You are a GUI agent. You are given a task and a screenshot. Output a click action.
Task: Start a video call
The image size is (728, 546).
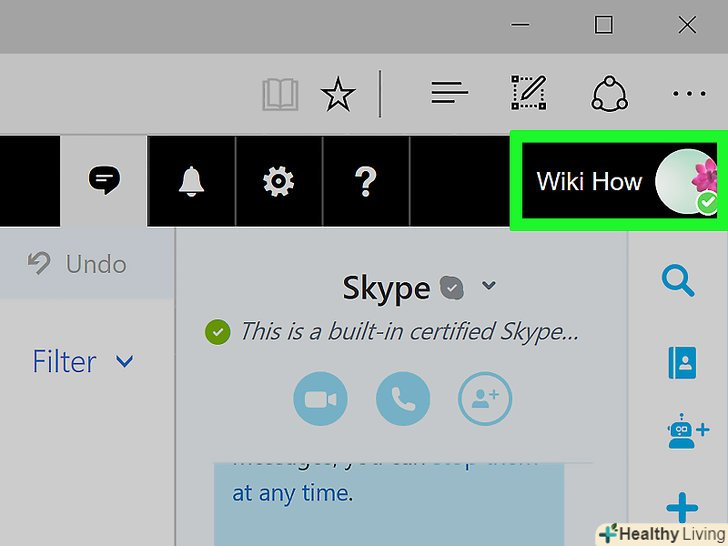coord(320,398)
